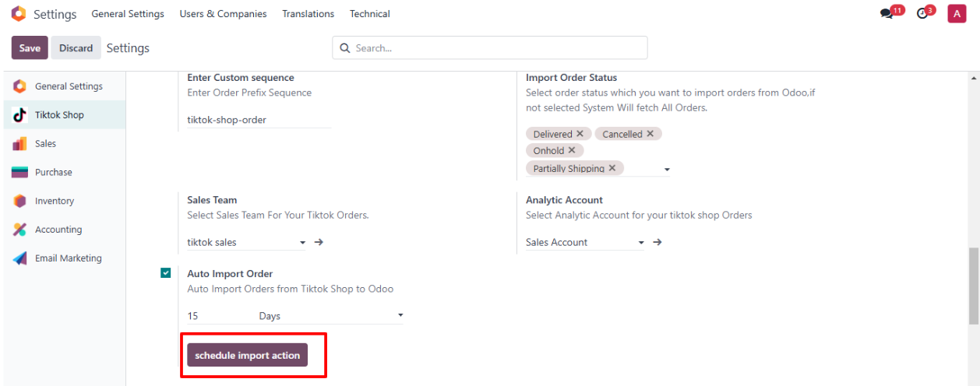Open the chat messages icon
This screenshot has width=980, height=386.
tap(887, 14)
